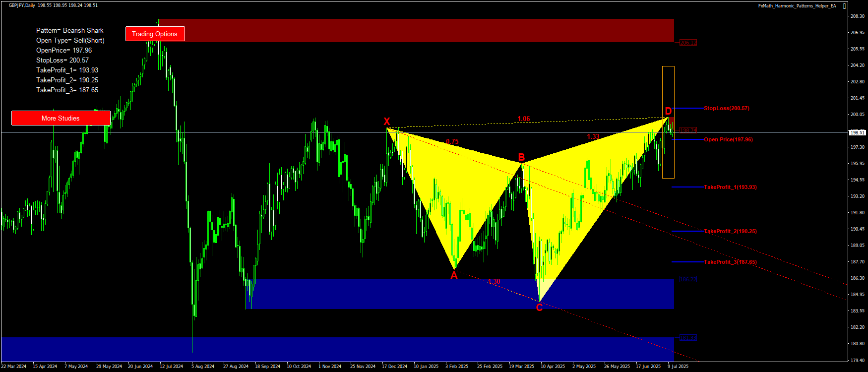868x372 pixels.
Task: Select the dark red supply zone rectangle
Action: point(416,30)
